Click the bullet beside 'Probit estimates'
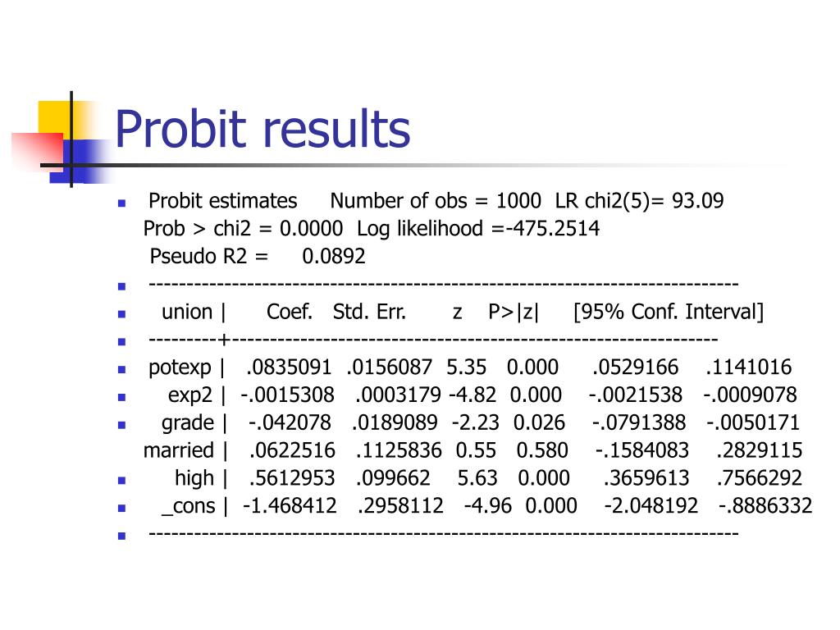Viewport: 840px width, 630px height. click(x=121, y=203)
